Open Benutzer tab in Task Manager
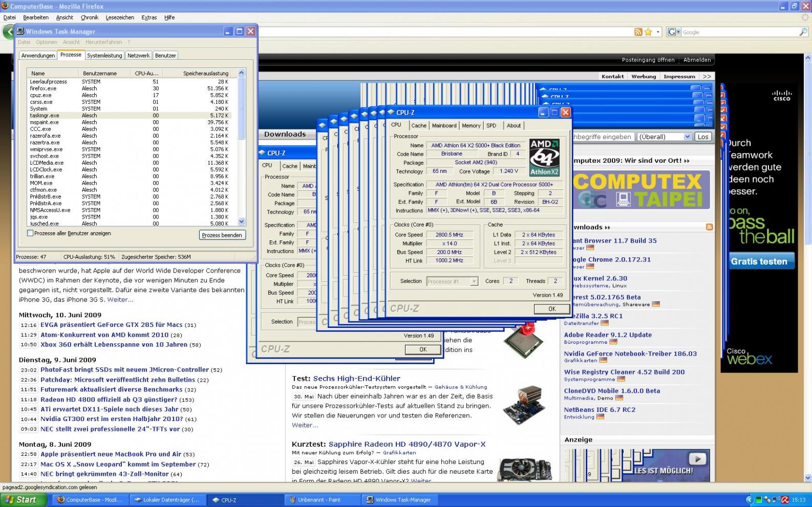812x507 pixels. coord(165,55)
